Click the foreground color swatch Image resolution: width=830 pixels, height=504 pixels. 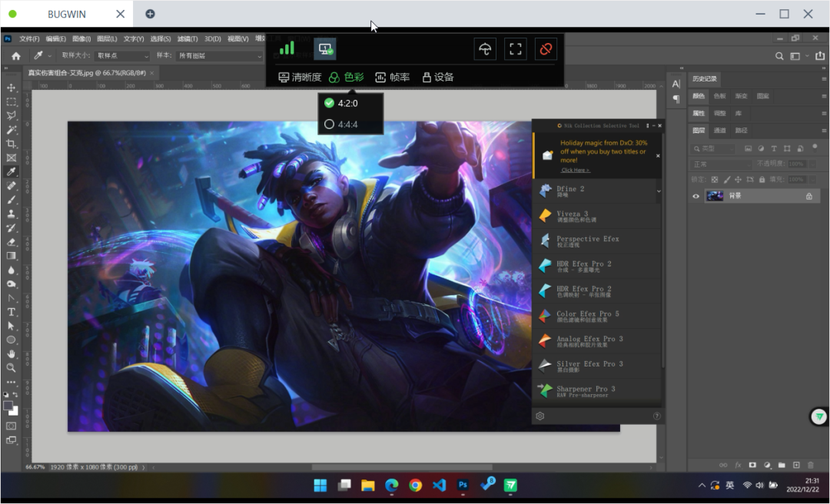[x=8, y=405]
